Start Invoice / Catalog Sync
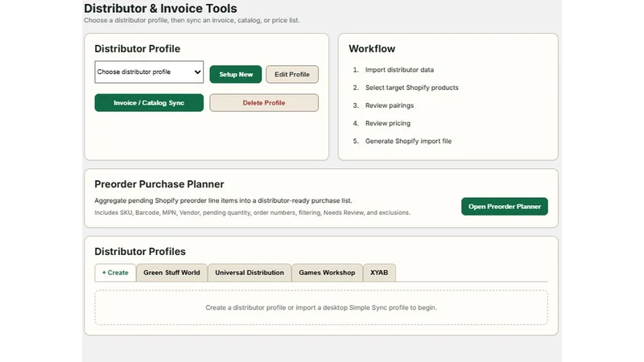 coord(149,103)
